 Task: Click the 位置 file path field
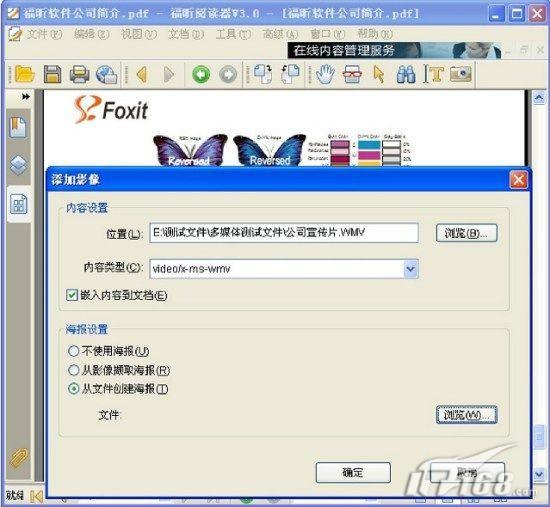tap(284, 233)
